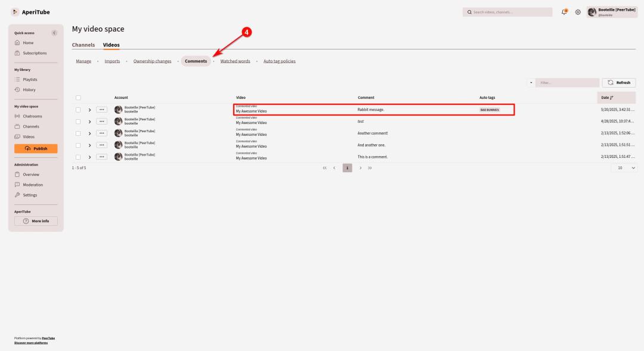Click the search videos and channels field
The height and width of the screenshot is (351, 644).
[507, 12]
